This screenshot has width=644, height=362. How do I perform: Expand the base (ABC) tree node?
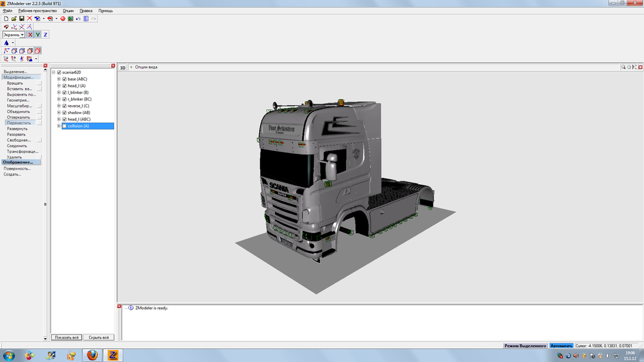[x=58, y=79]
